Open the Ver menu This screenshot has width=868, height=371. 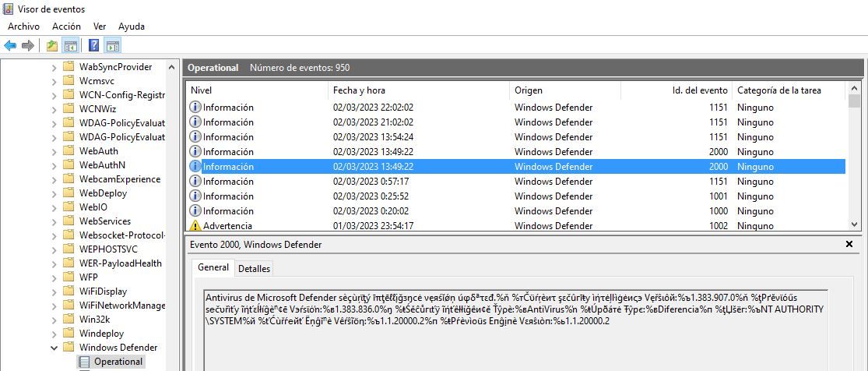[100, 26]
